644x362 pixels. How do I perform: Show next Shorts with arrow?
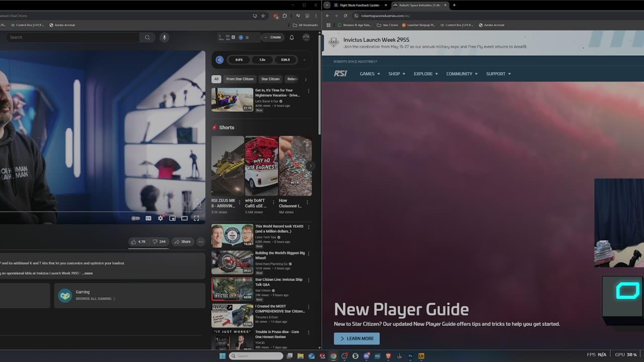(x=310, y=166)
